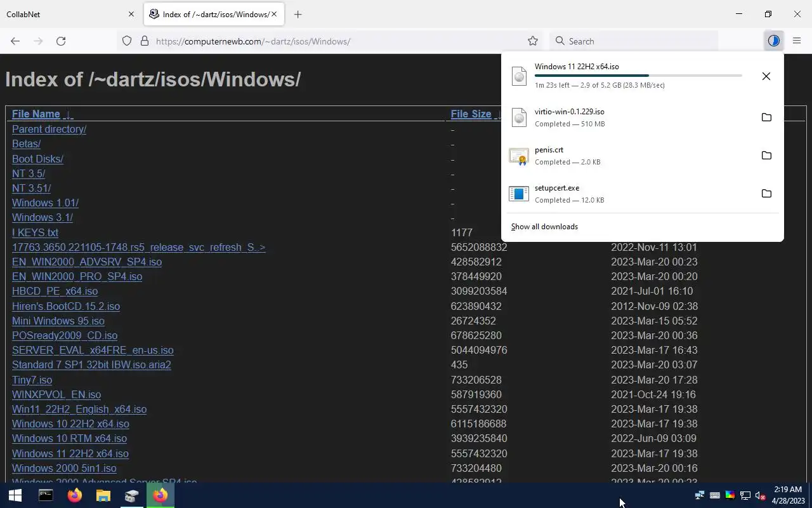
Task: Click the Search box in the toolbar
Action: [633, 41]
